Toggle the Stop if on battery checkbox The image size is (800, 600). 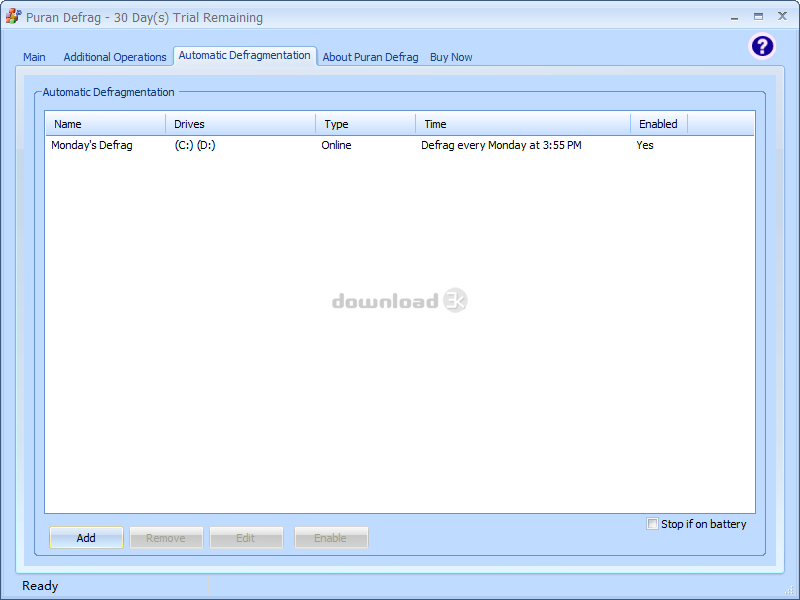652,523
